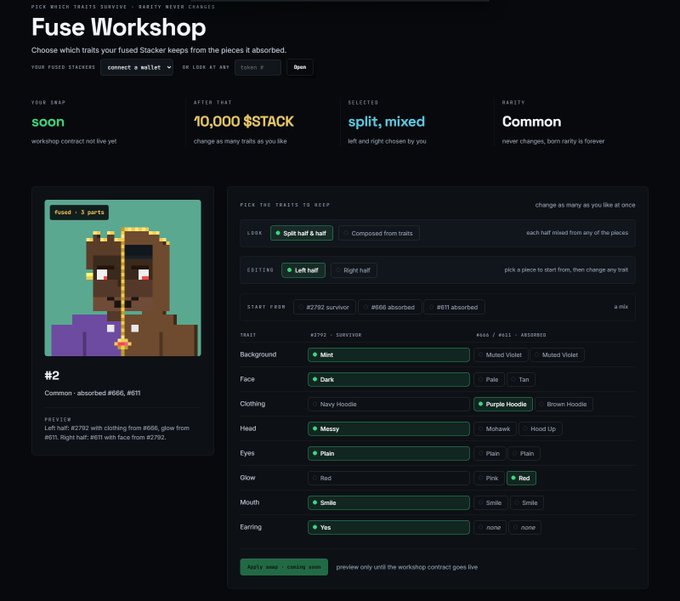680x601 pixels.
Task: Choose Dark face trait
Action: 389,379
